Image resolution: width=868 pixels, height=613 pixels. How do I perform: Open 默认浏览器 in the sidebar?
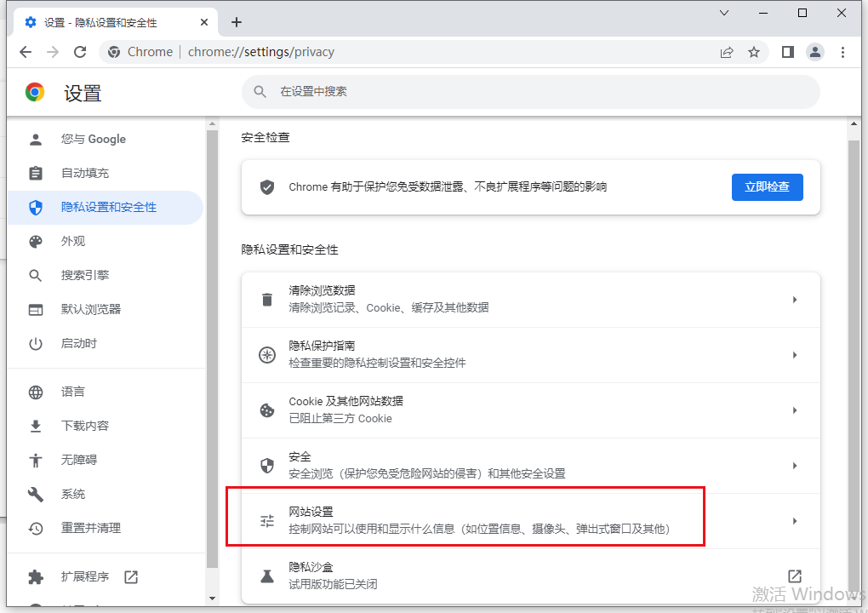coord(106,310)
